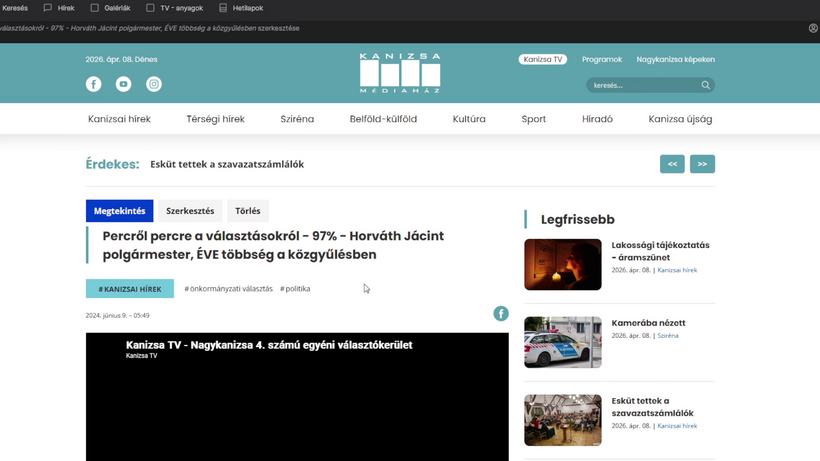The image size is (820, 461).
Task: Click the search magnifier icon
Action: pyautogui.click(x=705, y=85)
